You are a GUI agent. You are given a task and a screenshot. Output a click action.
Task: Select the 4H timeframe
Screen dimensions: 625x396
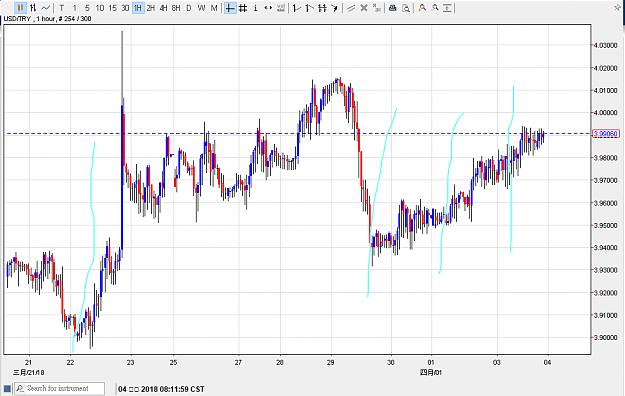(x=163, y=8)
